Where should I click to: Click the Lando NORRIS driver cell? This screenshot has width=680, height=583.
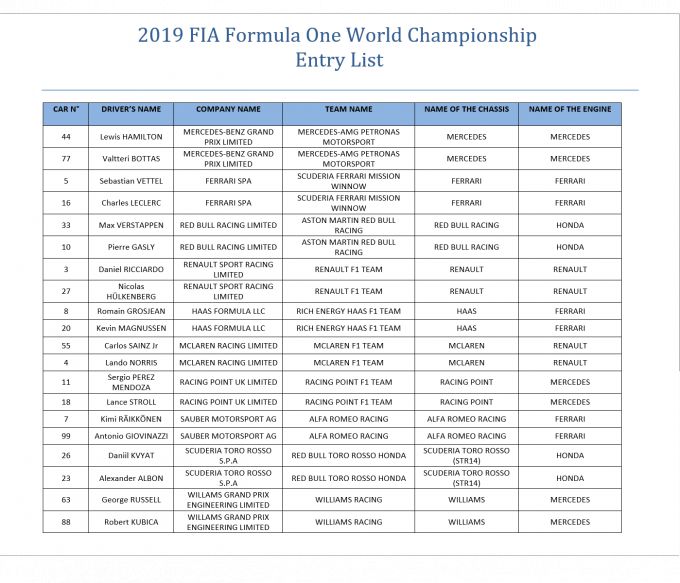pos(130,362)
